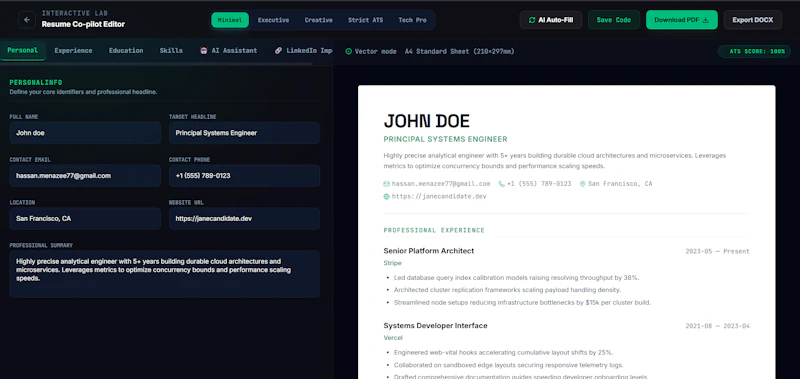Click the Save Code button
This screenshot has width=800, height=379.
(614, 20)
